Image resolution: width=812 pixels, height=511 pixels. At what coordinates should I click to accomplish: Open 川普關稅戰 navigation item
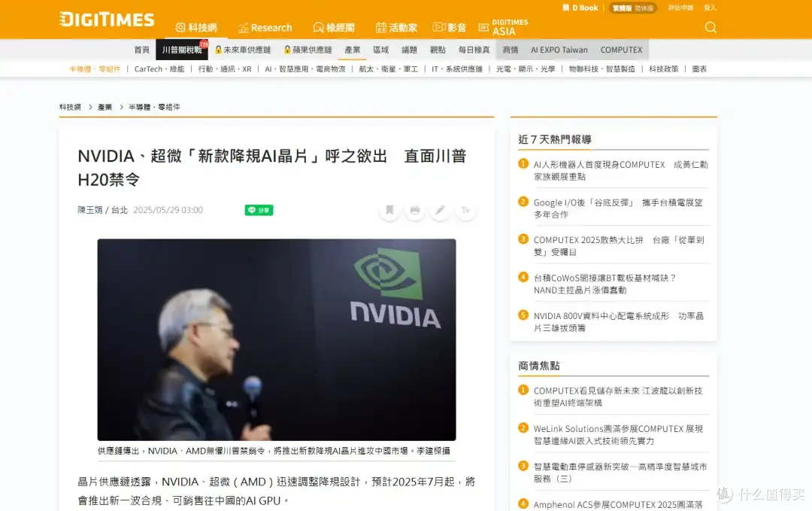182,50
